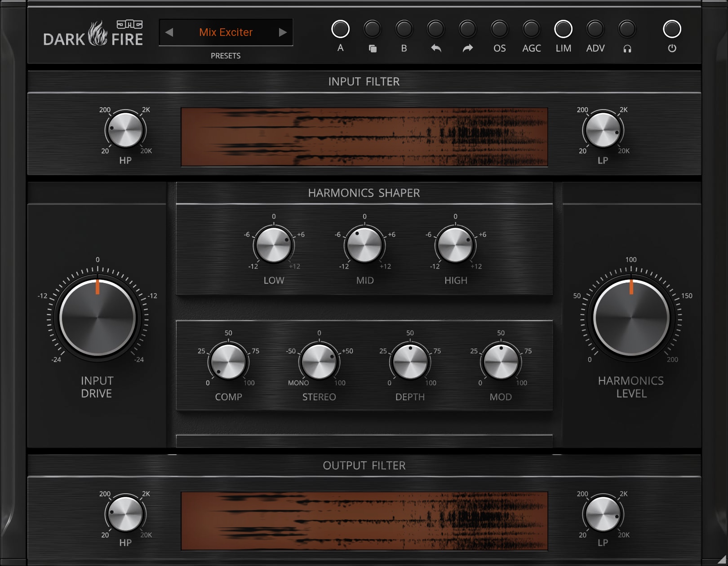Click the left preset browse arrow
This screenshot has width=728, height=566.
pos(169,32)
